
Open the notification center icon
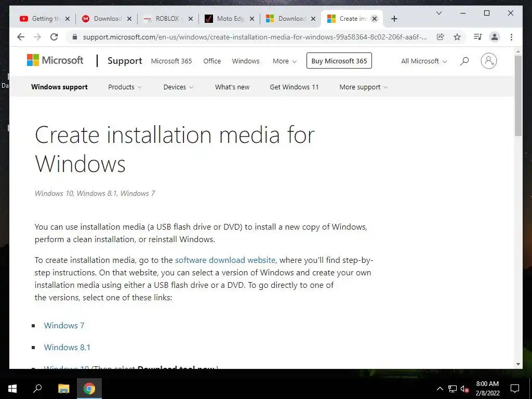click(515, 389)
